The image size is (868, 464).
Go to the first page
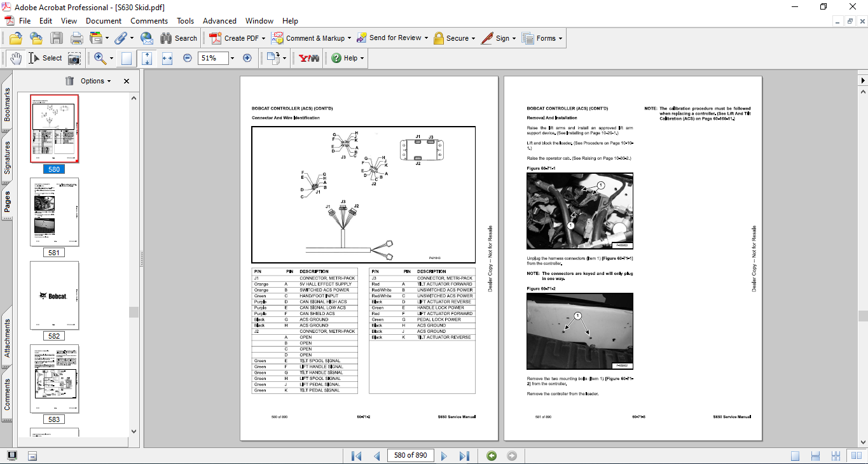pos(357,456)
